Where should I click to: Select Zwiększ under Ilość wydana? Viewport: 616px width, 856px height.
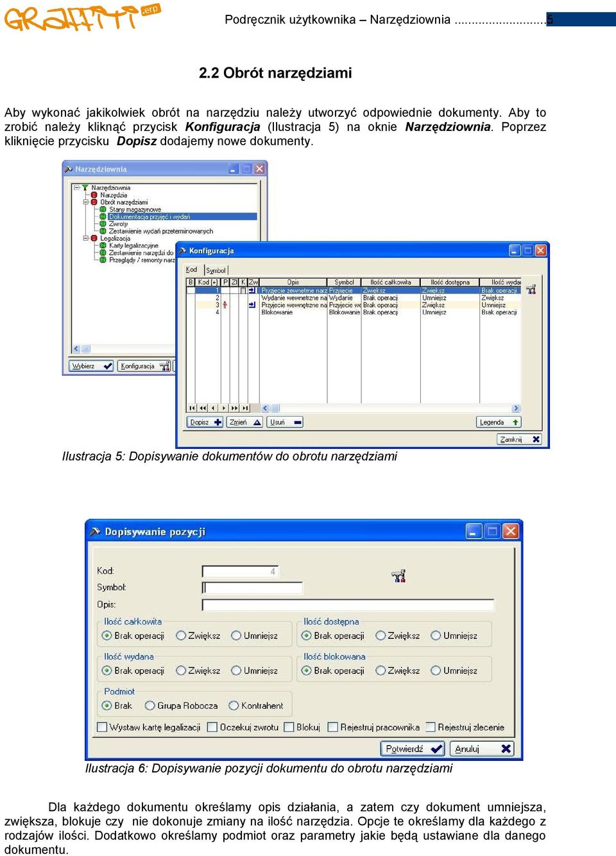click(181, 670)
